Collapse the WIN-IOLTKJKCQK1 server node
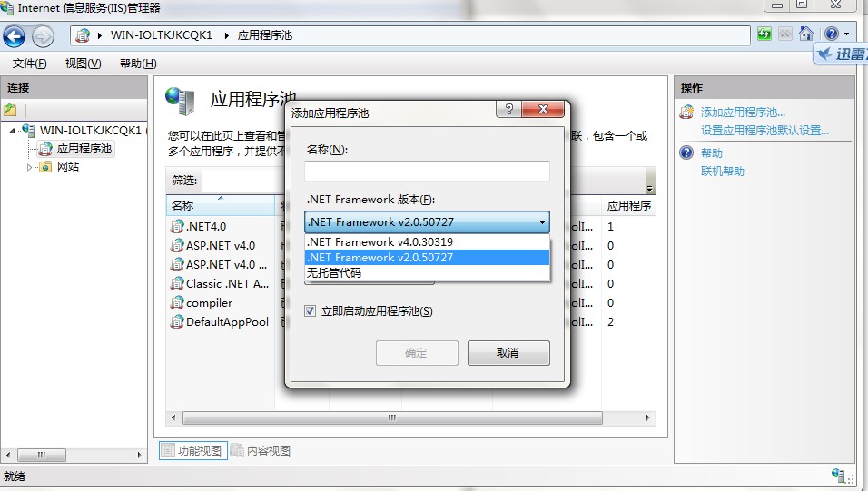This screenshot has width=868, height=491. [x=12, y=132]
